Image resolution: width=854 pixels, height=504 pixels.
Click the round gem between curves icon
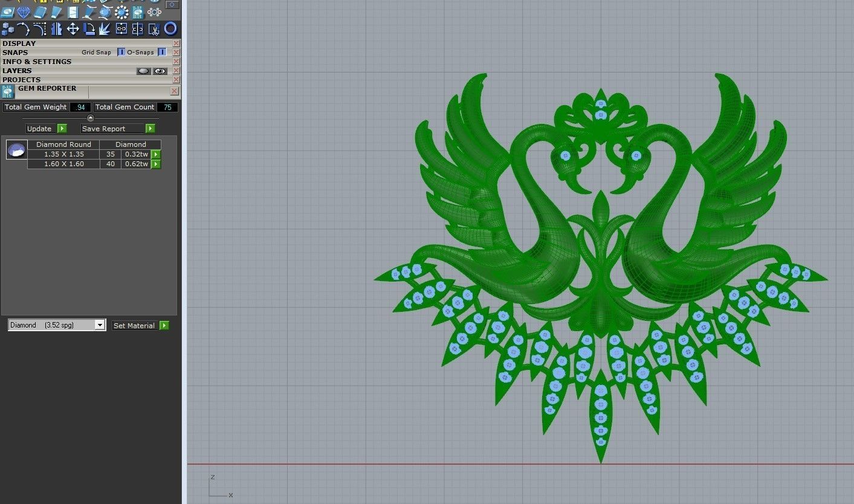point(105,12)
